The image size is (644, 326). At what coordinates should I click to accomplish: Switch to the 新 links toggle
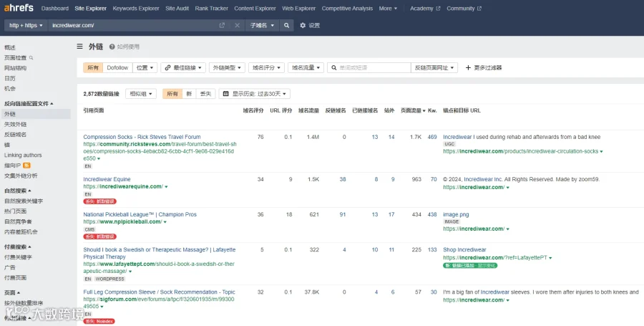pos(189,94)
